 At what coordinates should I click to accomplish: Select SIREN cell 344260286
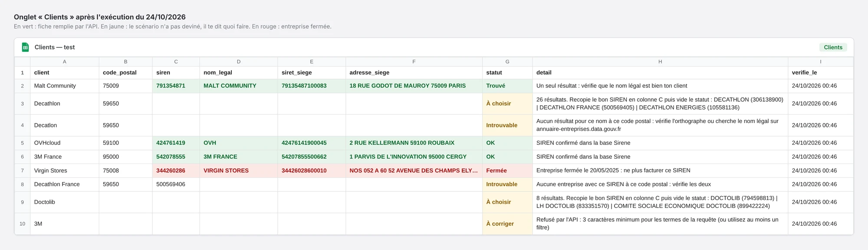click(176, 170)
